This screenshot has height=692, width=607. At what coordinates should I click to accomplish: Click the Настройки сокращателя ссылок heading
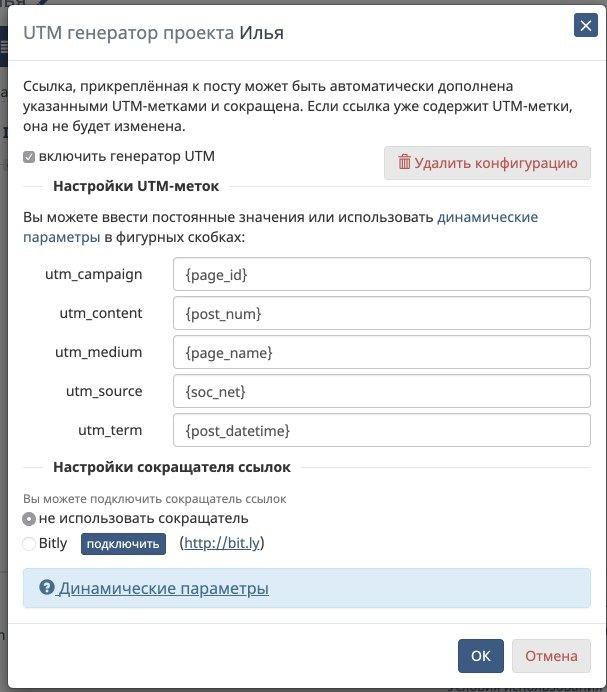click(171, 467)
